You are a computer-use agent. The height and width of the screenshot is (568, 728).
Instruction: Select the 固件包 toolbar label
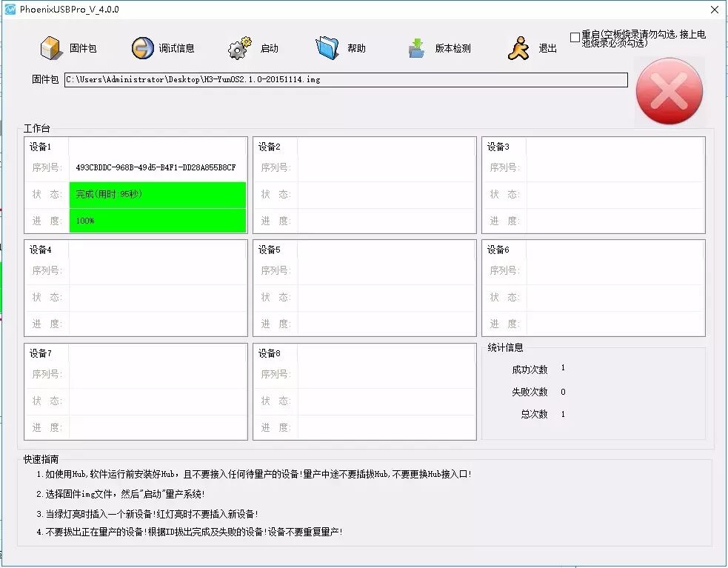(x=83, y=49)
